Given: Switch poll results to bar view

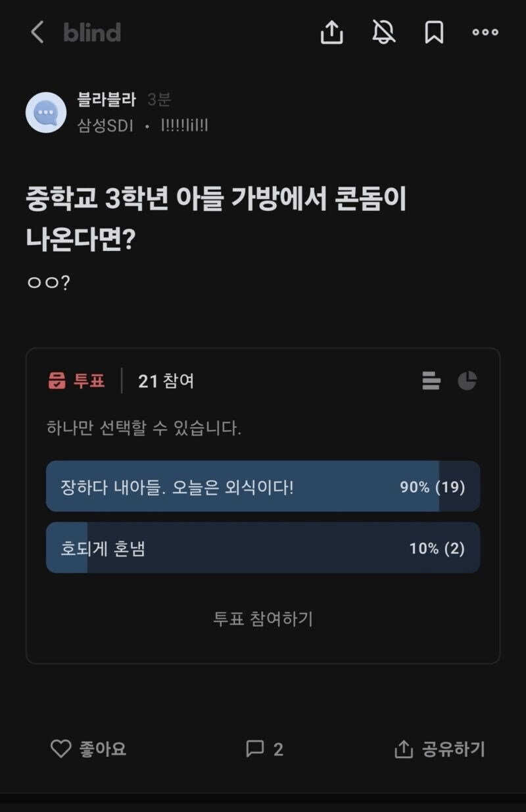Looking at the screenshot, I should click(x=431, y=381).
